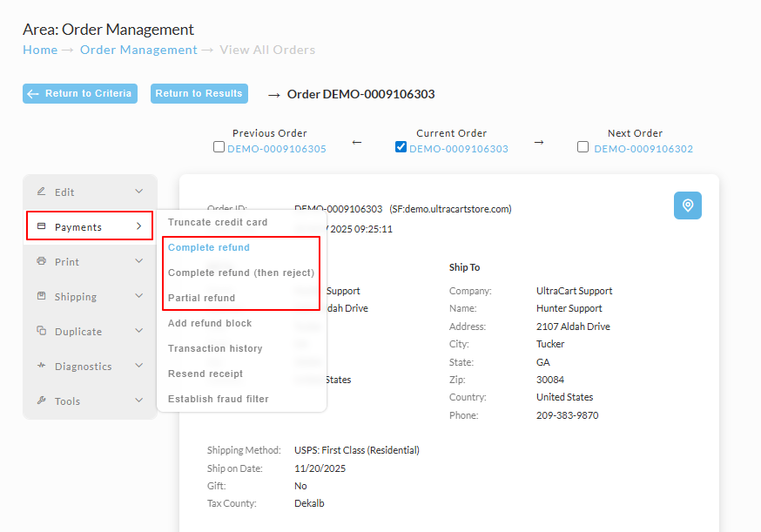The height and width of the screenshot is (532, 761).
Task: Open Transaction history from the menu
Action: coord(215,348)
